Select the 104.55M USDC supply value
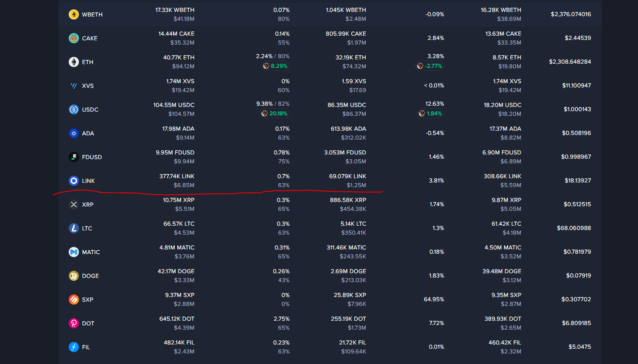Screen dimensions: 638x364 coord(174,105)
